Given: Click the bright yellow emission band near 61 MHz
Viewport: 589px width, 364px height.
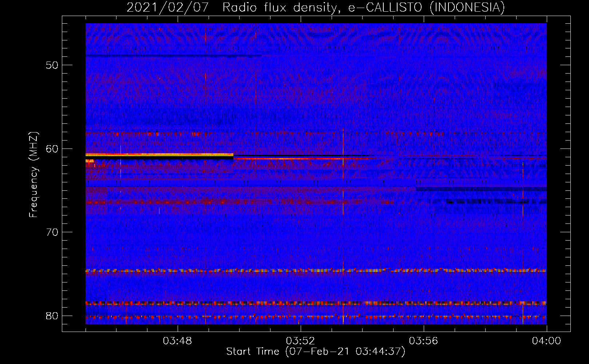Looking at the screenshot, I should point(159,155).
